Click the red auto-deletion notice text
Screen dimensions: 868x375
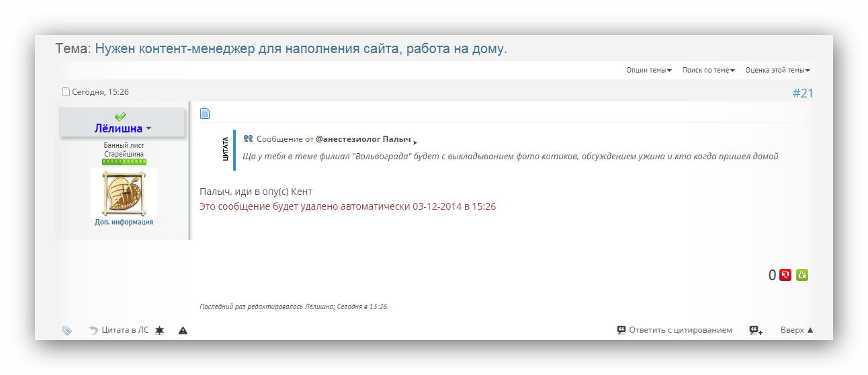pyautogui.click(x=347, y=206)
